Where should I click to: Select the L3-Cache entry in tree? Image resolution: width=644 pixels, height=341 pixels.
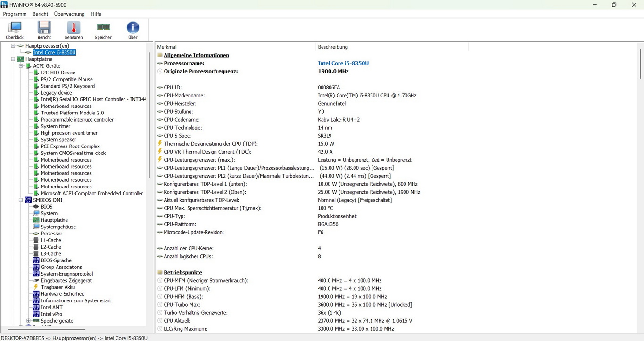coord(51,254)
